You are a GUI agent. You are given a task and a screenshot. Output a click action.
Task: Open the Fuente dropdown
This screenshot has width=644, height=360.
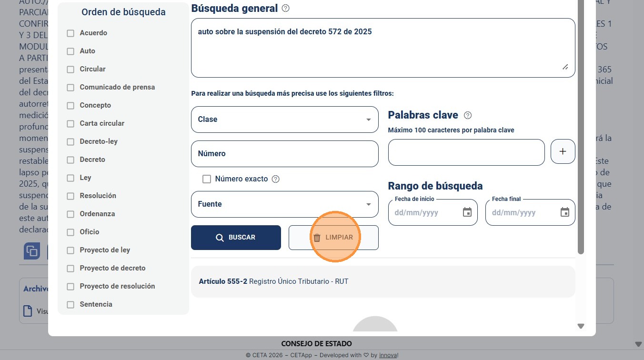point(285,204)
